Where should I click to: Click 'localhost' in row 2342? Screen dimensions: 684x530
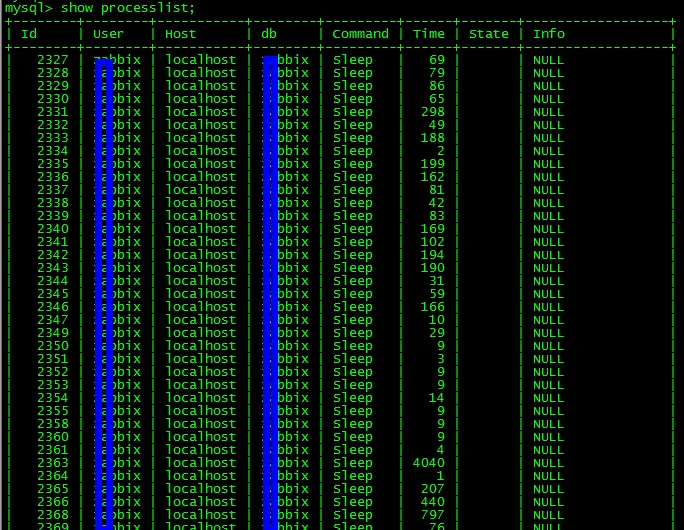point(201,255)
